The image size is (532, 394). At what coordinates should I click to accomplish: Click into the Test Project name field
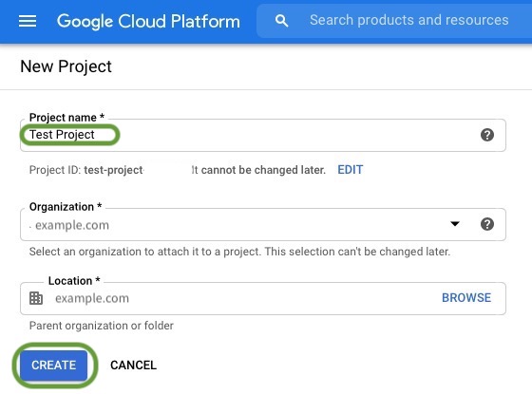pyautogui.click(x=263, y=135)
